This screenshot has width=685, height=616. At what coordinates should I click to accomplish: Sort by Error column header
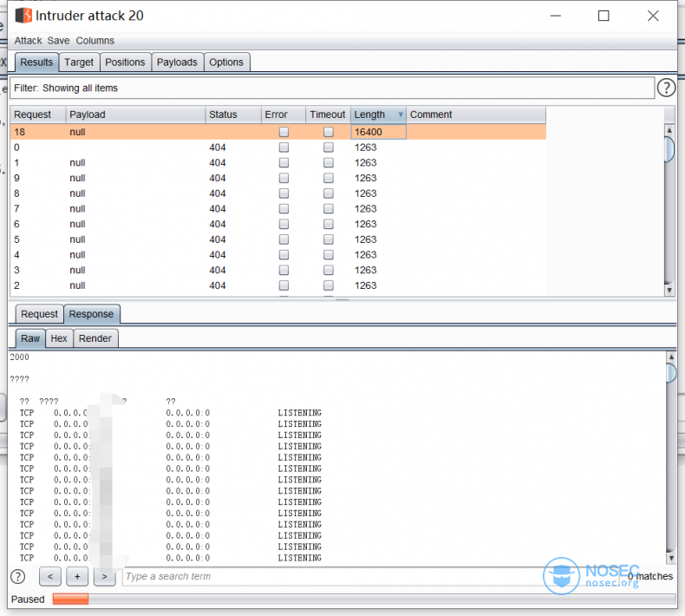(284, 115)
